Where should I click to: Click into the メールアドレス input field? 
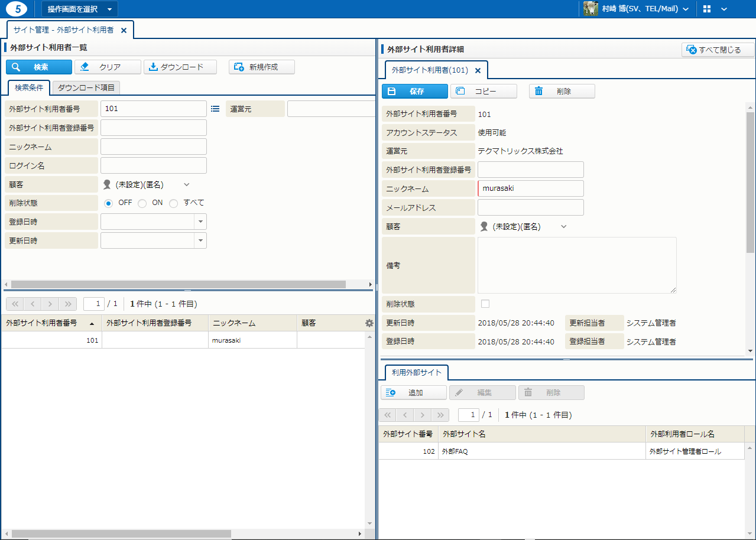pyautogui.click(x=530, y=207)
